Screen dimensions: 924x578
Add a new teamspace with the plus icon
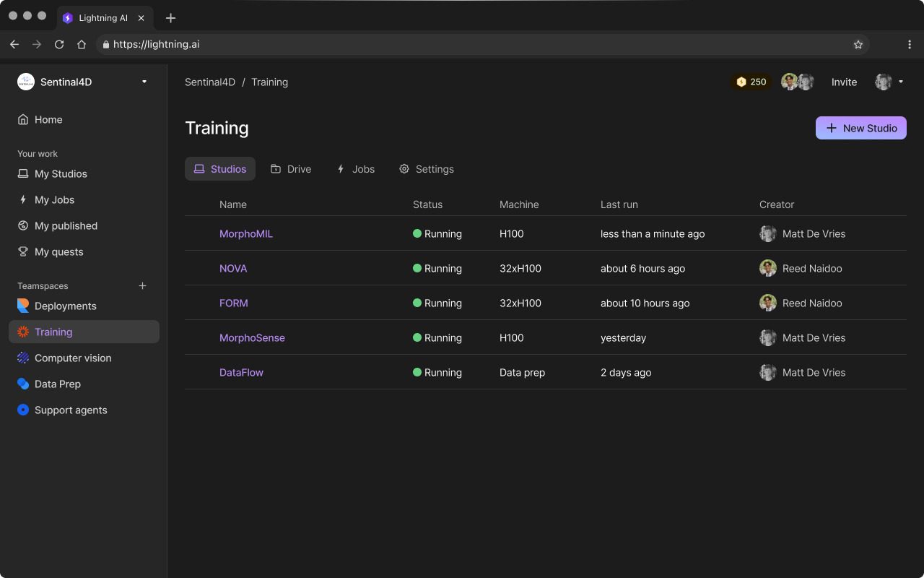(143, 286)
